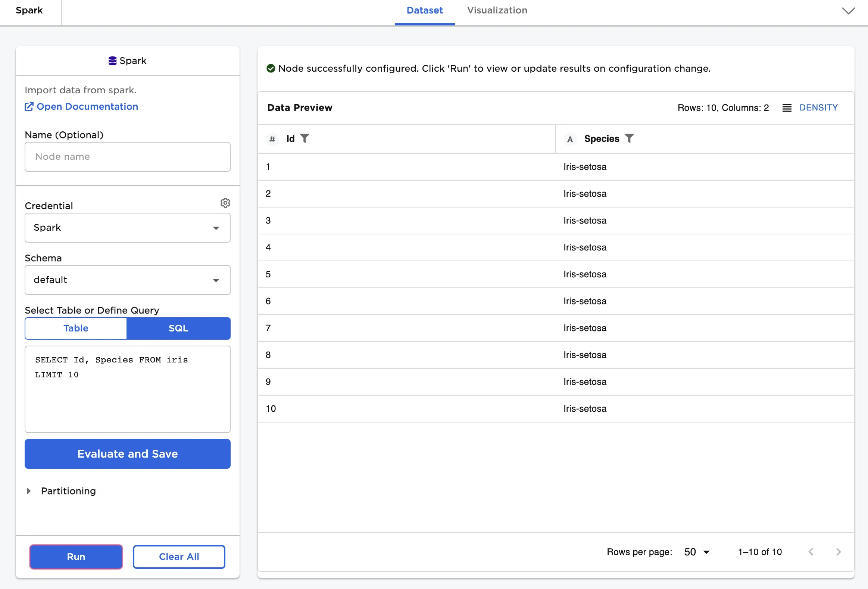
Task: Click the Id column filter icon
Action: [305, 138]
